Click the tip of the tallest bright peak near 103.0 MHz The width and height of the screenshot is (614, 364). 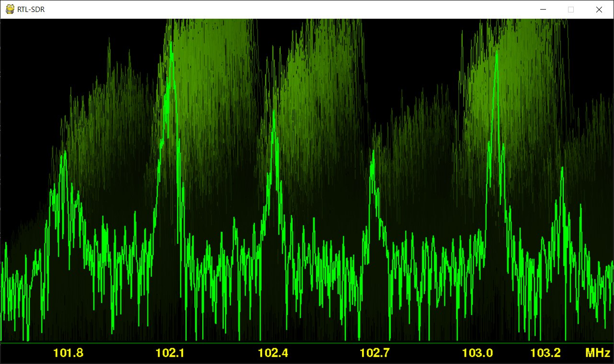tap(497, 52)
